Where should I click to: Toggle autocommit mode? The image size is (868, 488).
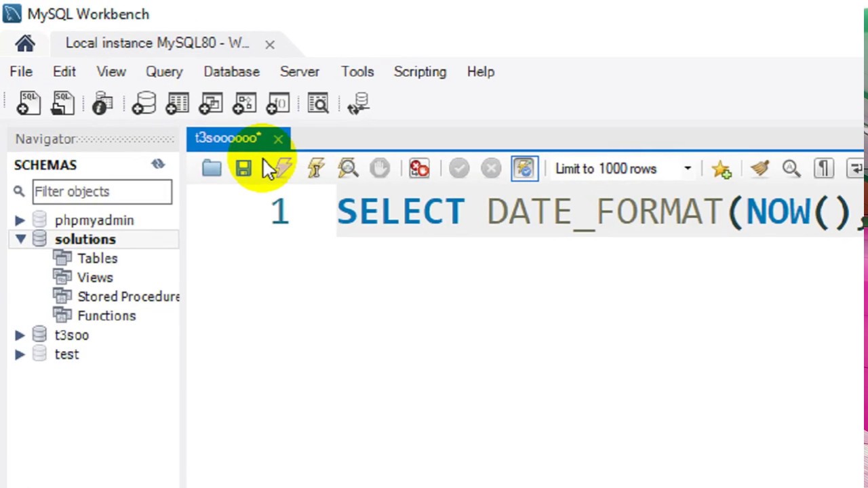click(x=524, y=168)
